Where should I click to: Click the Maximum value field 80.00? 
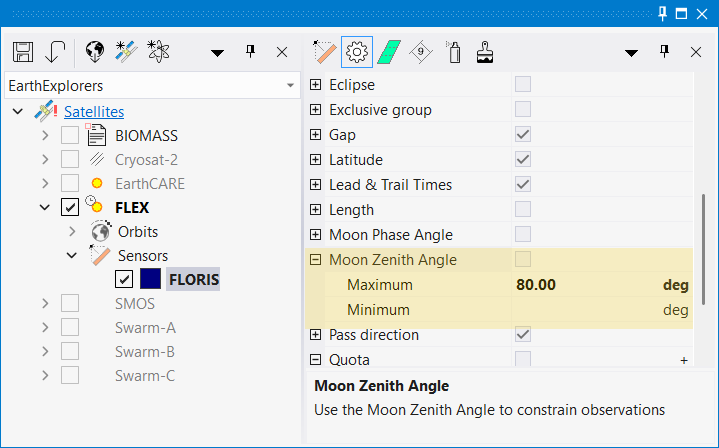[536, 285]
